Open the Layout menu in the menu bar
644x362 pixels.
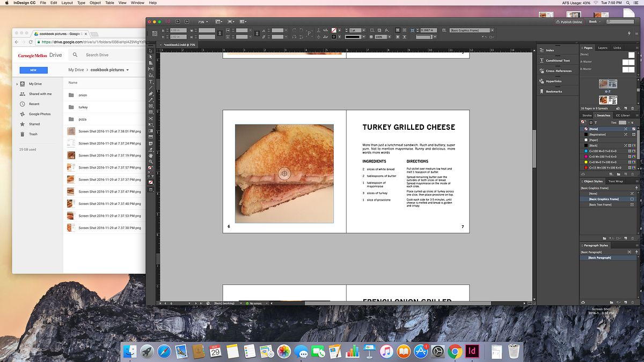pos(67,3)
